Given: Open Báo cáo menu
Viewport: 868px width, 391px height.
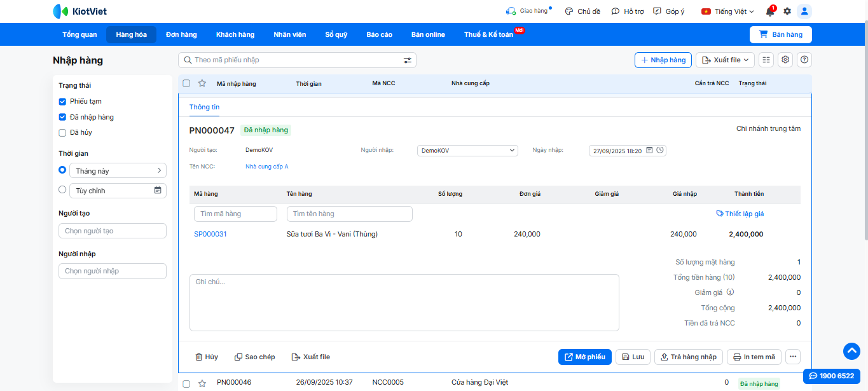Looking at the screenshot, I should coord(380,34).
